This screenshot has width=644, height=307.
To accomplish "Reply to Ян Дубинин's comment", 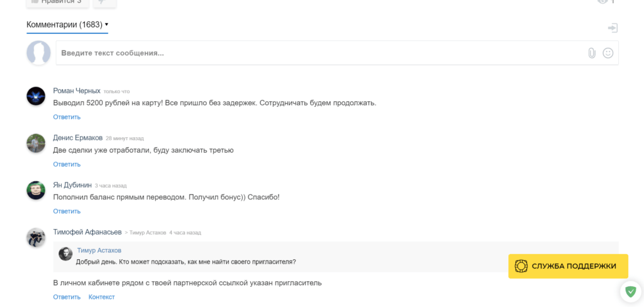I will (67, 211).
